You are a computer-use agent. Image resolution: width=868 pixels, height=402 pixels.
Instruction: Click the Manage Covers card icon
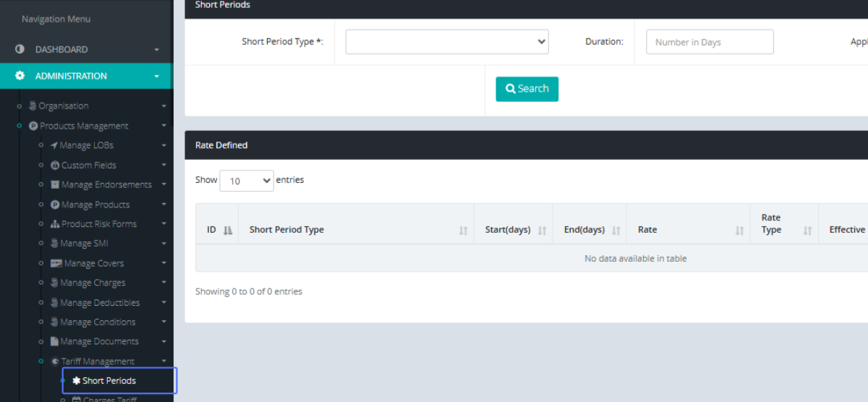56,264
